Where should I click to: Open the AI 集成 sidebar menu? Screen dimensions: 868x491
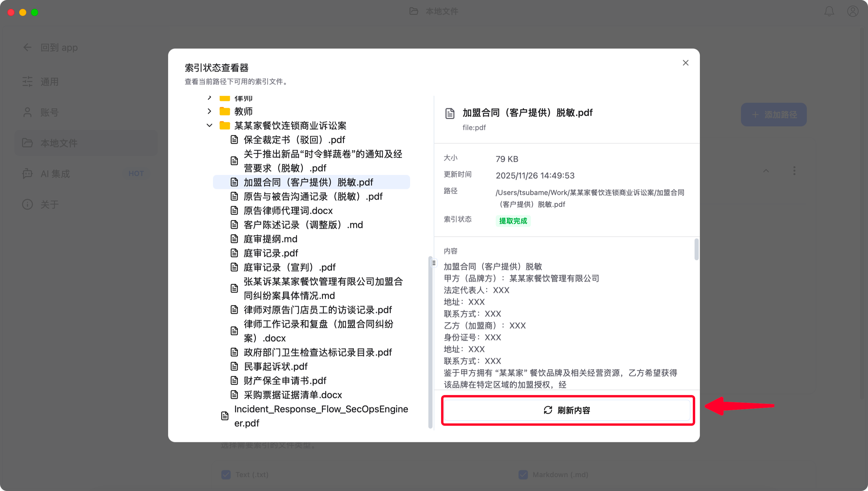tap(55, 174)
